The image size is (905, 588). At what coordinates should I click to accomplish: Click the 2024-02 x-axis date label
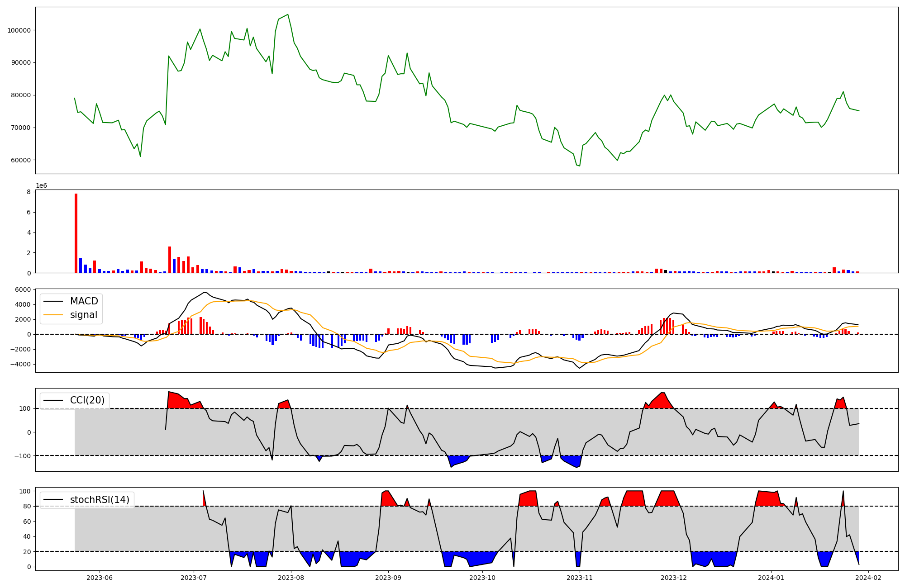[x=868, y=577]
